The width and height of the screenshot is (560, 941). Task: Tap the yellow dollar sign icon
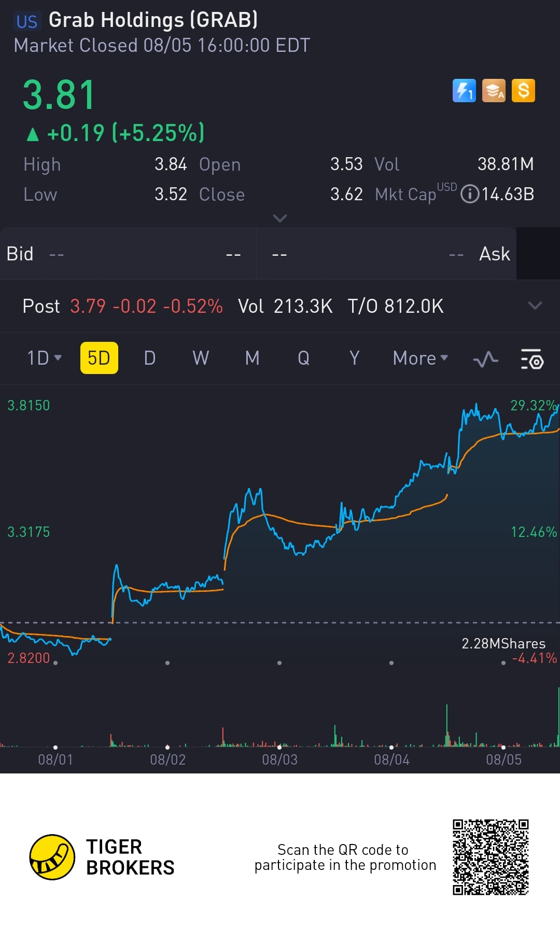click(x=523, y=91)
